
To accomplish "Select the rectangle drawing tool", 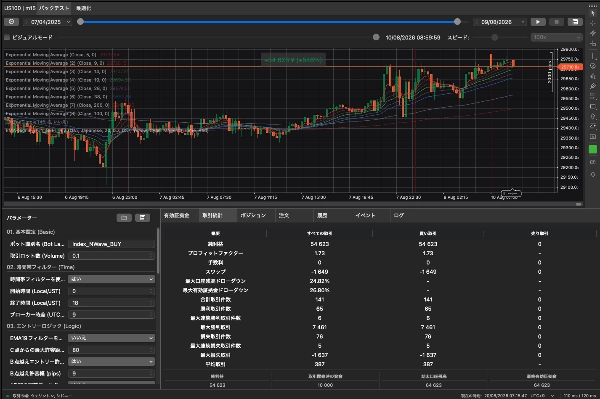I will (593, 106).
